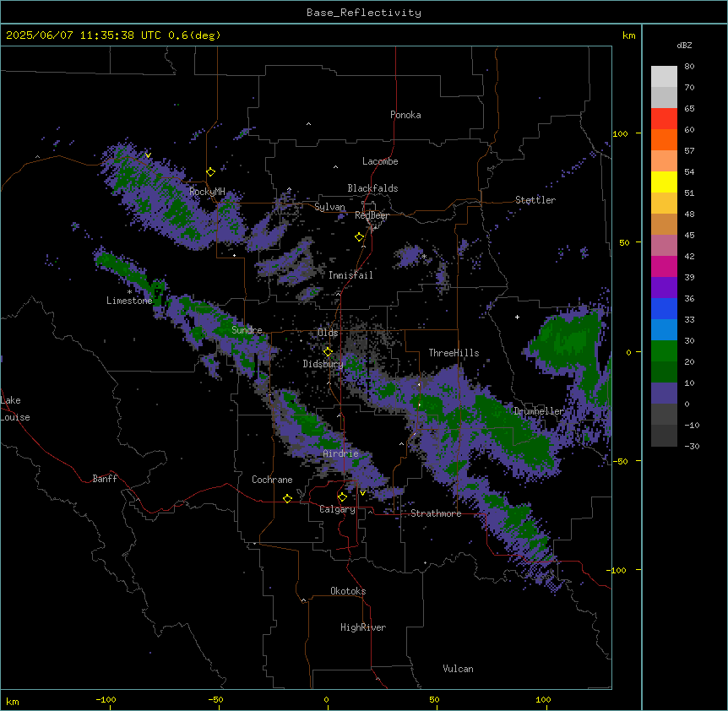The image size is (728, 711).
Task: Click the Calgary map label
Action: point(337,509)
